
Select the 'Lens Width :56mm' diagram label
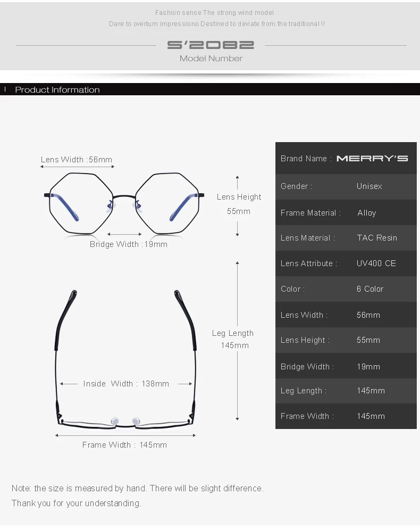pos(77,160)
